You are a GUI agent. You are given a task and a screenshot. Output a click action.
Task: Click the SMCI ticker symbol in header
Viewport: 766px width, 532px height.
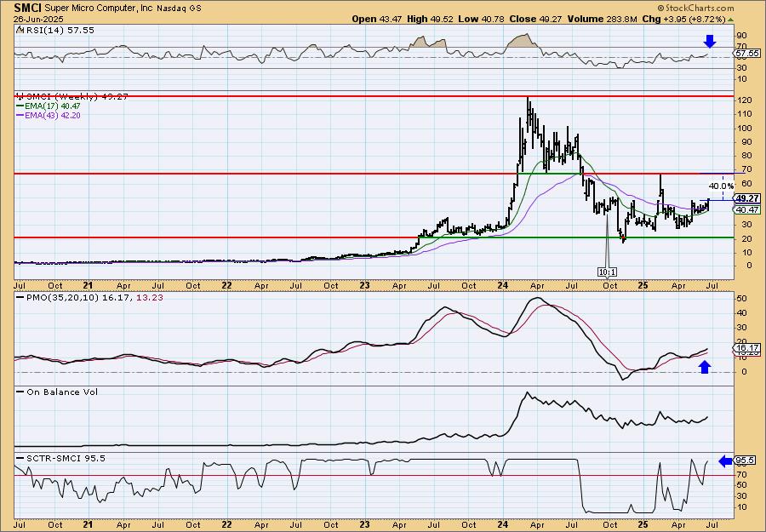(x=27, y=8)
